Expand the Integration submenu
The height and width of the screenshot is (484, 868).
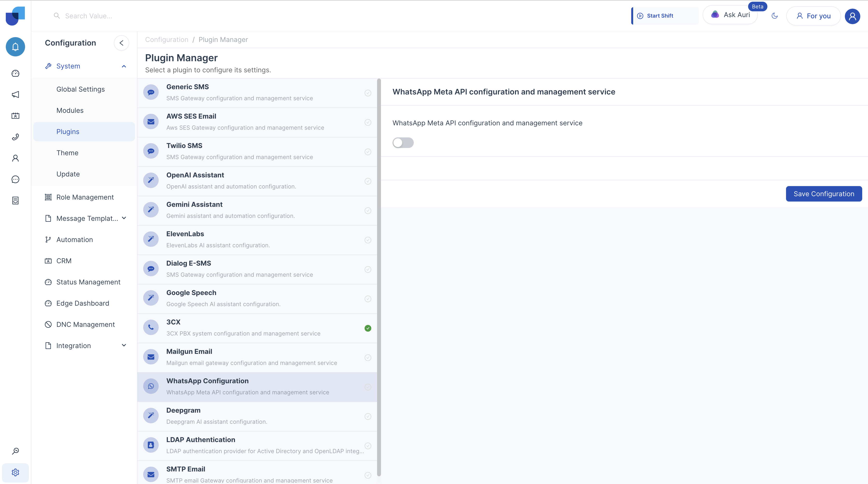click(x=124, y=346)
